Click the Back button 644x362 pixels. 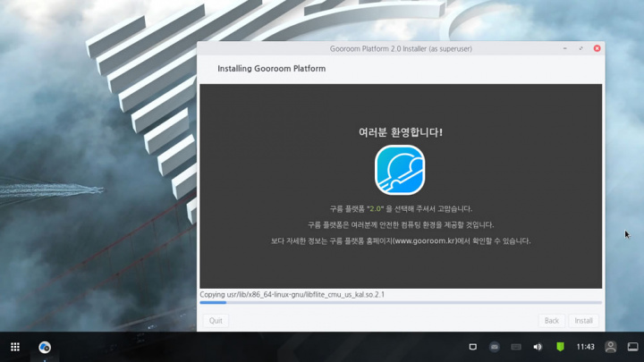click(x=552, y=320)
